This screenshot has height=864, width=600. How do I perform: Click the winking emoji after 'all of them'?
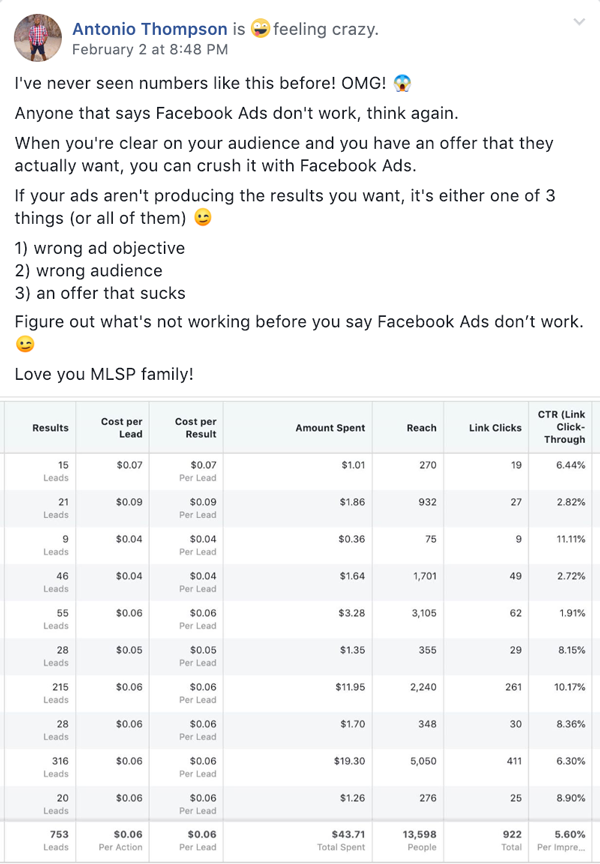203,218
